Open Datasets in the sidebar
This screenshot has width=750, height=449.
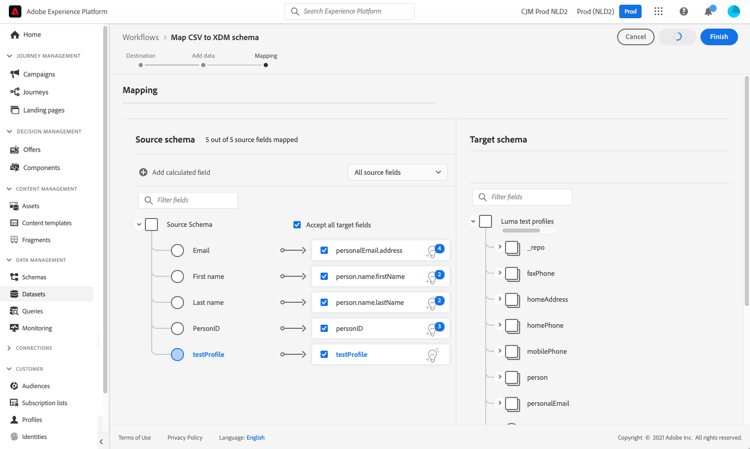pyautogui.click(x=33, y=294)
